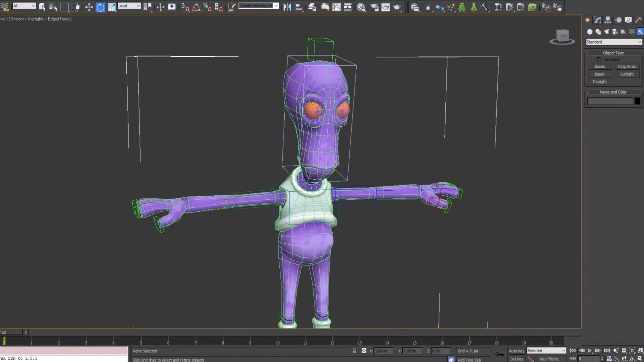Toggle Auto Key animation mode
Screen dimensions: 644x362
pyautogui.click(x=516, y=351)
